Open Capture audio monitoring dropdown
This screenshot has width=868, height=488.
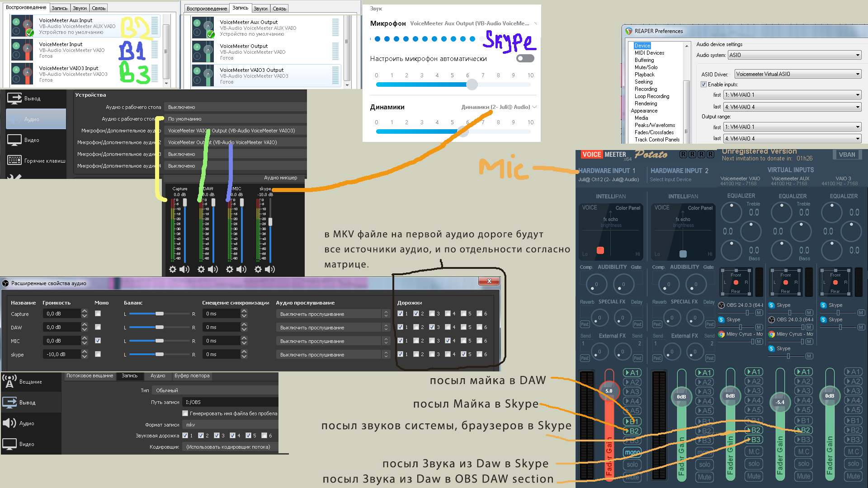333,314
